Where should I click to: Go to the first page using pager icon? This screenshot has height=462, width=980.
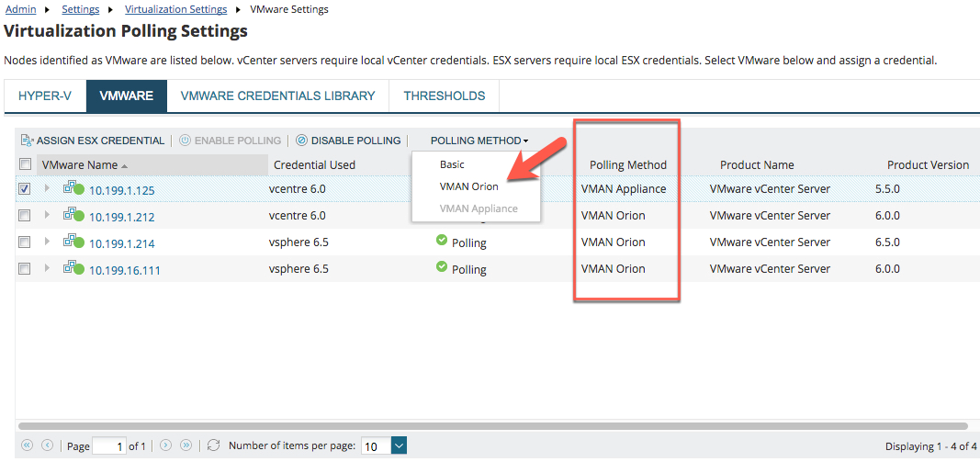pos(26,445)
